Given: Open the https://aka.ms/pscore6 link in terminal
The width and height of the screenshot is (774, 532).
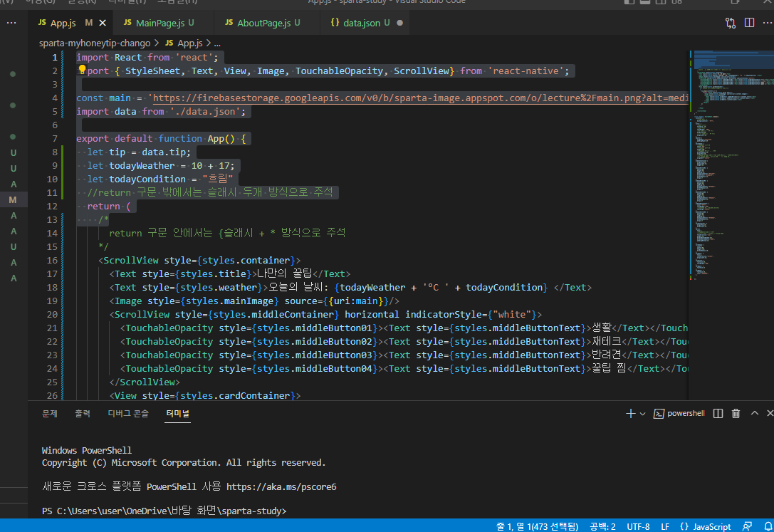Looking at the screenshot, I should click(x=281, y=487).
